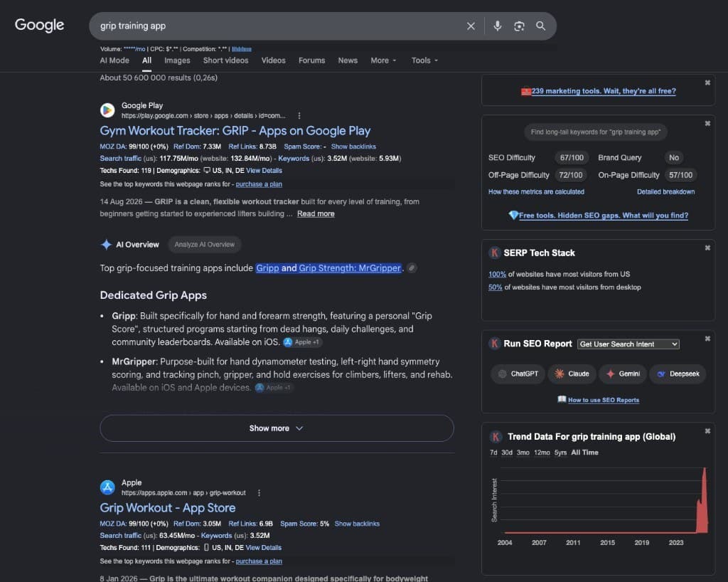Click Trend Data K logo icon
Screen dimensions: 728x582
tap(496, 437)
